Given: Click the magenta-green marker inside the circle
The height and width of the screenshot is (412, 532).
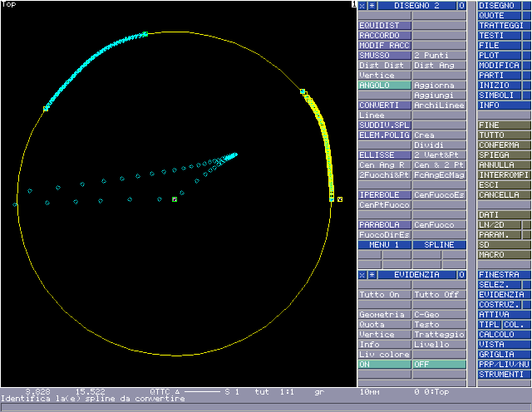Looking at the screenshot, I should click(175, 199).
